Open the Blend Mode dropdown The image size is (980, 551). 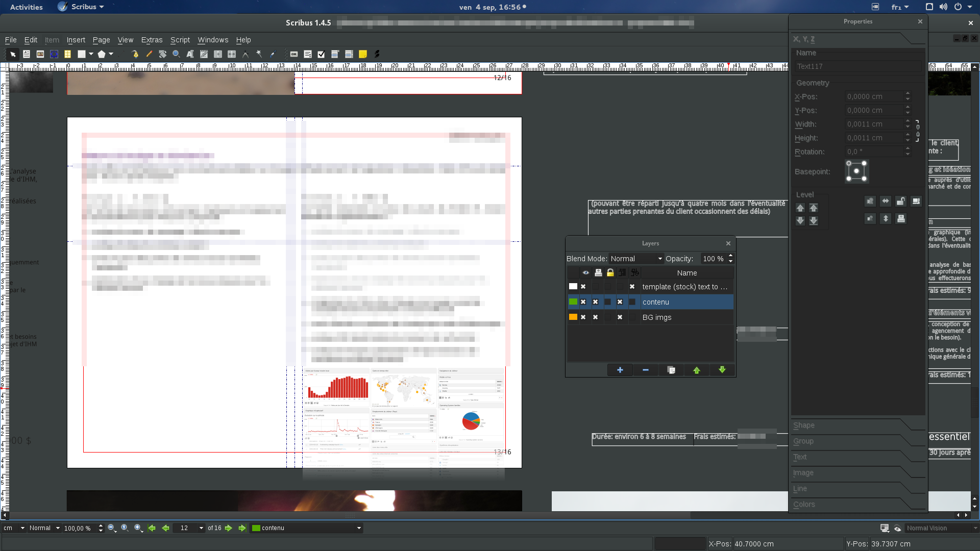pos(636,259)
